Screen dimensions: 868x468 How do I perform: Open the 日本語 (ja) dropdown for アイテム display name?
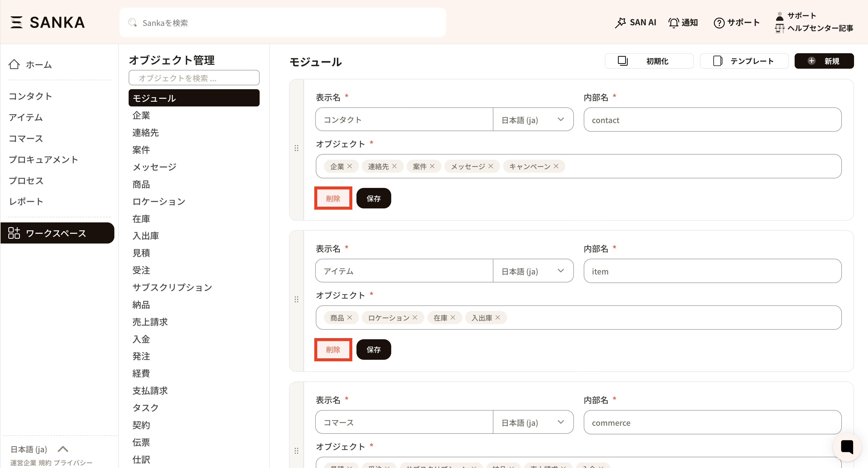533,271
